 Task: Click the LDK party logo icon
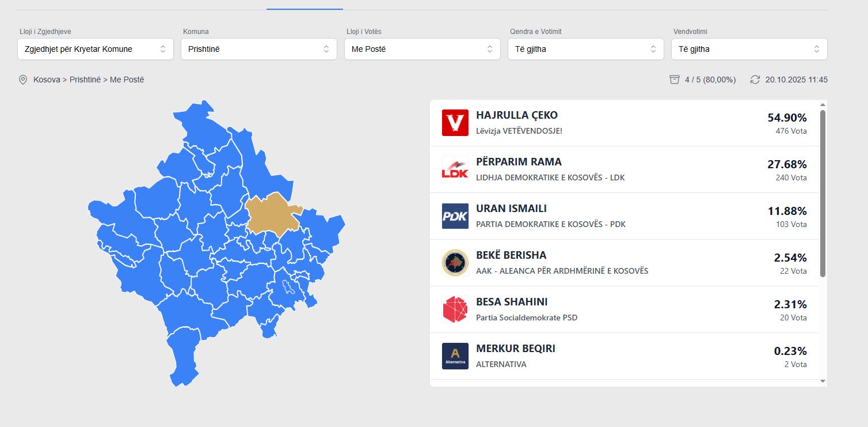coord(455,169)
